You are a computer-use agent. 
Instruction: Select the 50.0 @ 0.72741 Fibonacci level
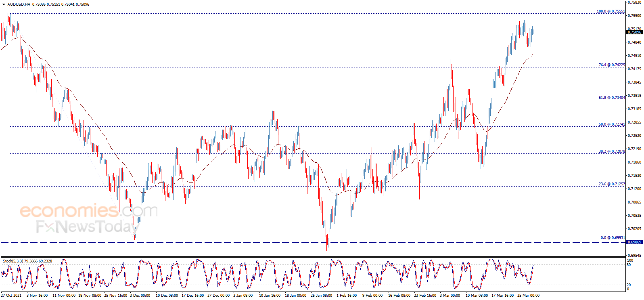611,124
